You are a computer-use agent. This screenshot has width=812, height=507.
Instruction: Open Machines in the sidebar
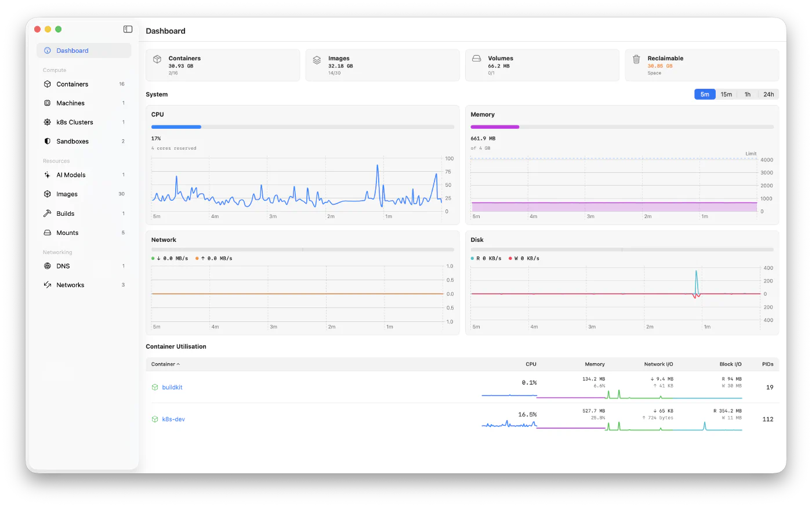click(x=84, y=103)
